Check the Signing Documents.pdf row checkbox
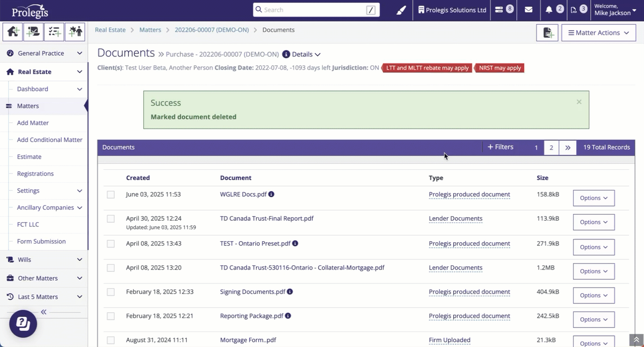Image resolution: width=644 pixels, height=347 pixels. [x=111, y=292]
